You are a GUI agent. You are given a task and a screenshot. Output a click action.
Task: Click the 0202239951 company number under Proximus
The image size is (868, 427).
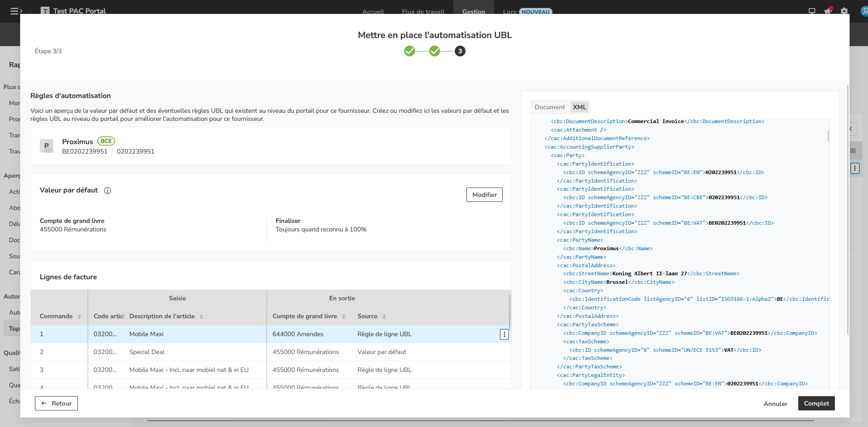click(x=135, y=151)
